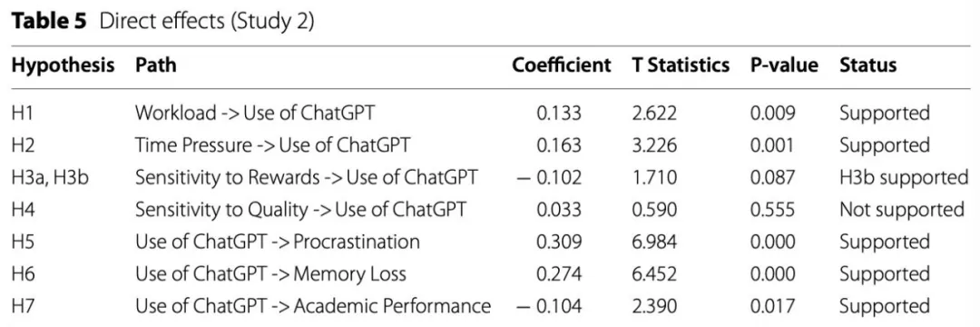Click the P-value column header
Screen dimensions: 980x327
[x=784, y=65]
